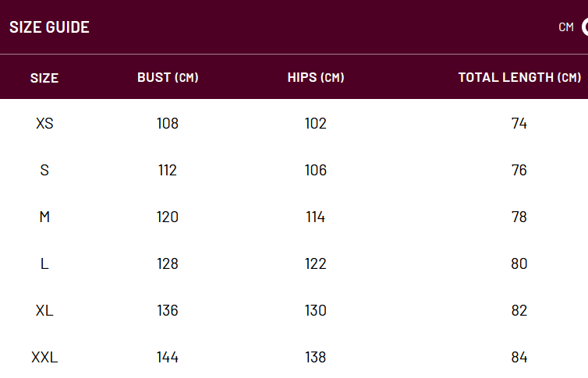Click the XS size row label
The width and height of the screenshot is (588, 378).
pos(44,123)
